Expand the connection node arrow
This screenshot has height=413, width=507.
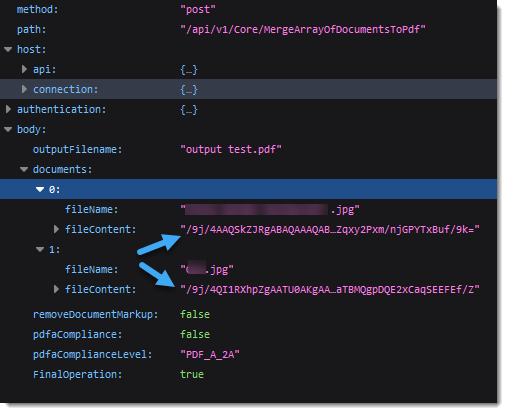24,89
